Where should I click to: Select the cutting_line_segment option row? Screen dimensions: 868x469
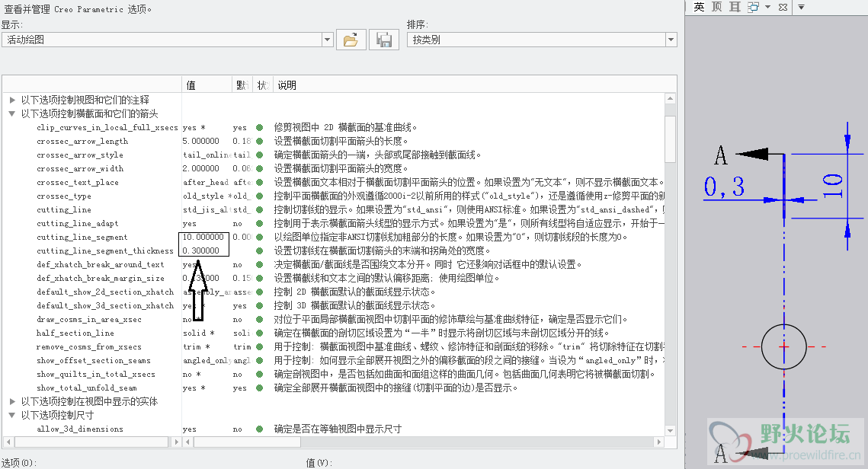pyautogui.click(x=82, y=238)
